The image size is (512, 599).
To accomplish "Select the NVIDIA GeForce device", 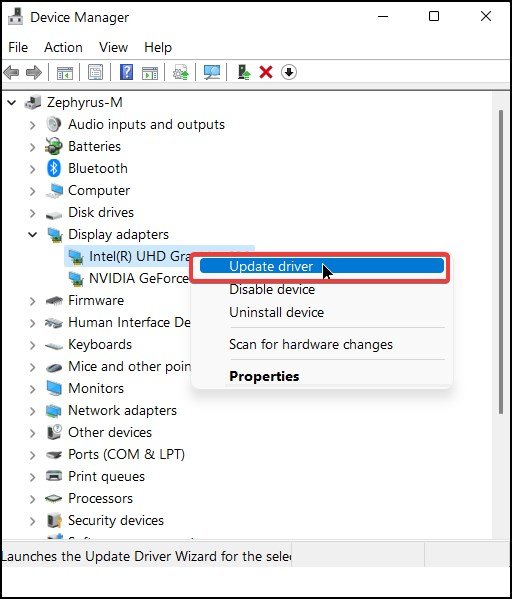I will tap(139, 278).
